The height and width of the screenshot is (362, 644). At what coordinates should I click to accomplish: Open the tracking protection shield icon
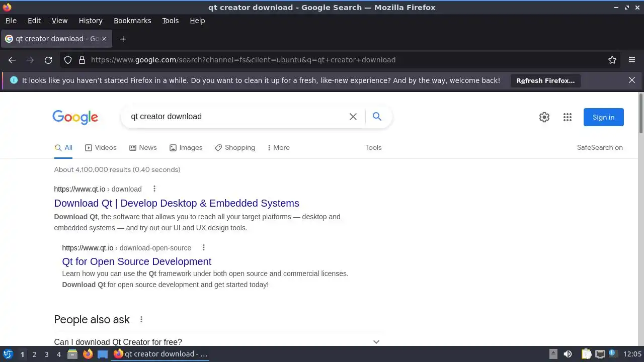pyautogui.click(x=68, y=60)
